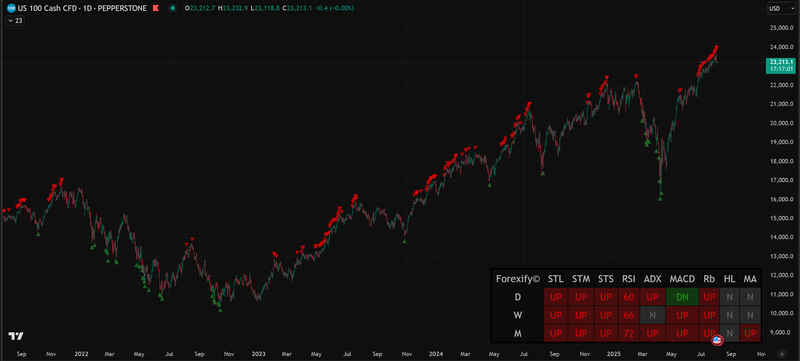Viewport: 800px width, 361px height.
Task: Click the open value O23,212.7
Action: tap(199, 8)
